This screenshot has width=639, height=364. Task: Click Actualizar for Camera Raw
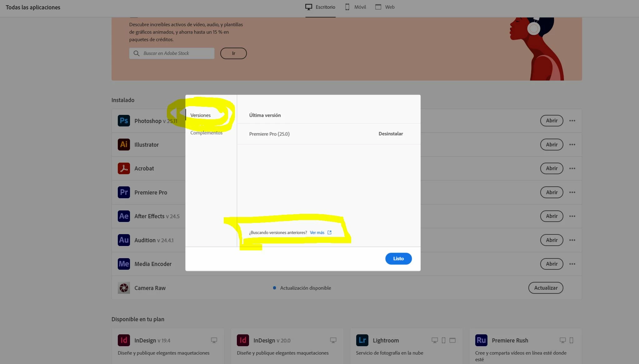pyautogui.click(x=546, y=288)
